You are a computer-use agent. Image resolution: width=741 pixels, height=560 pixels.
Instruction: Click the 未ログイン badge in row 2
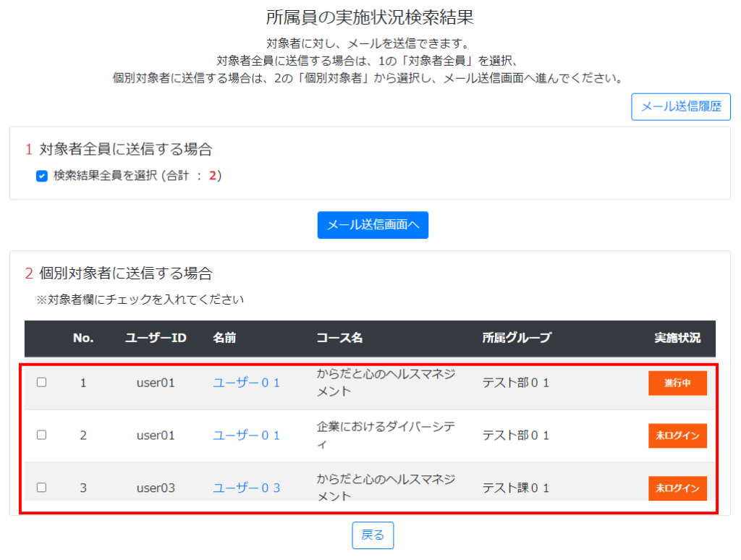[x=677, y=436]
